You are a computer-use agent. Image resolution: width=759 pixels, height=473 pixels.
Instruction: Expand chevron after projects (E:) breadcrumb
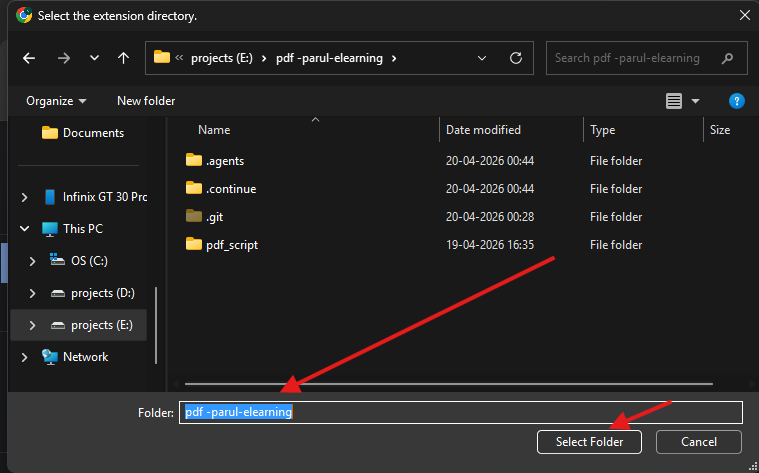(264, 58)
